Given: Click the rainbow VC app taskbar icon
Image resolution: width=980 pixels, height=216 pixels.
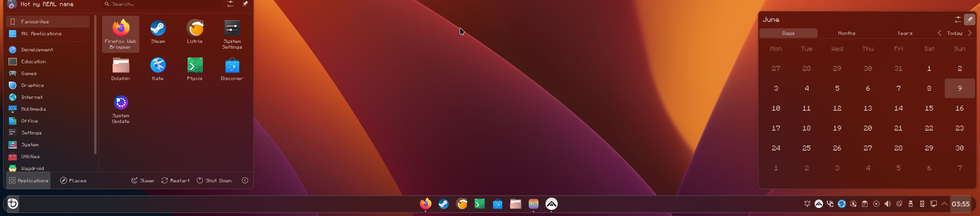Looking at the screenshot, I should tap(534, 204).
